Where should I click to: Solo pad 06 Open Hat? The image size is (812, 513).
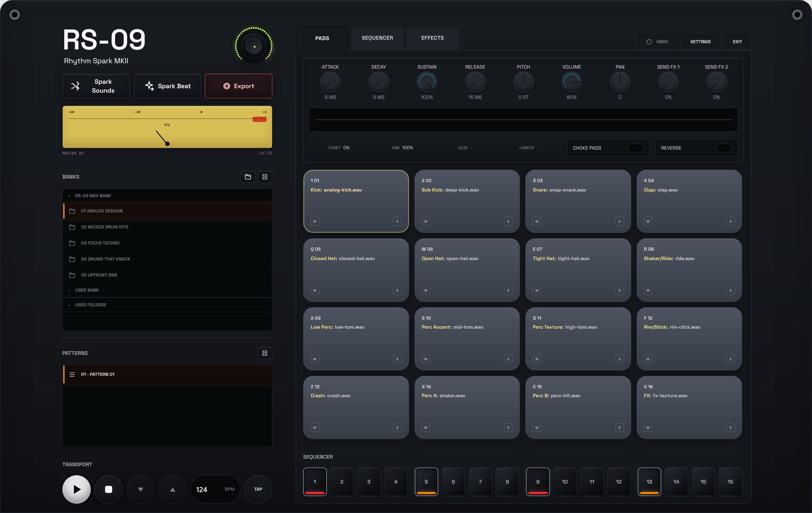click(x=508, y=290)
